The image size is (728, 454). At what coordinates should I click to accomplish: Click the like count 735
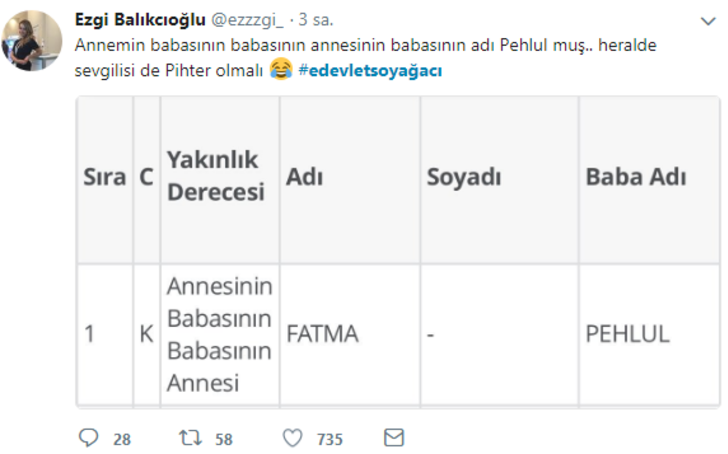pyautogui.click(x=329, y=439)
